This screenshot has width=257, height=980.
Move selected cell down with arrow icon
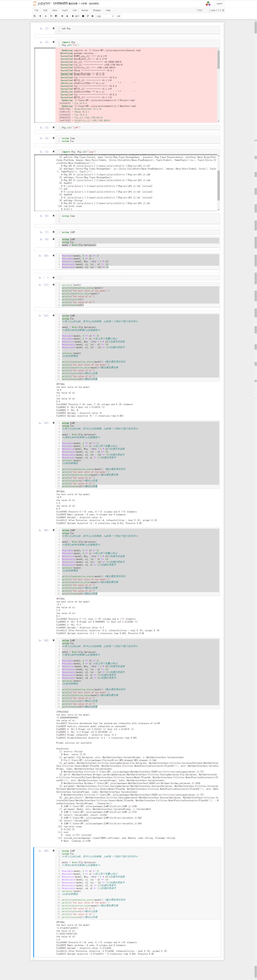pyautogui.click(x=67, y=16)
